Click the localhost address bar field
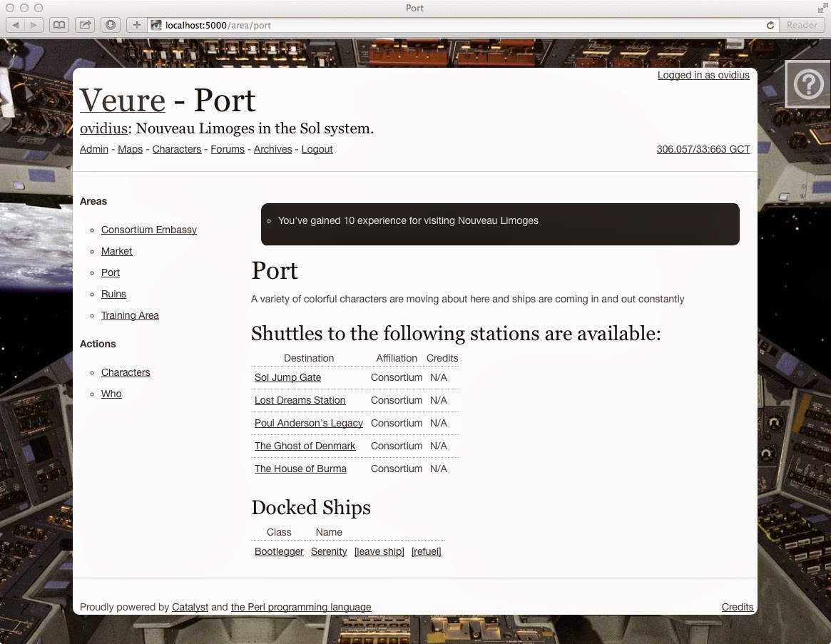This screenshot has height=644, width=831. (x=457, y=25)
